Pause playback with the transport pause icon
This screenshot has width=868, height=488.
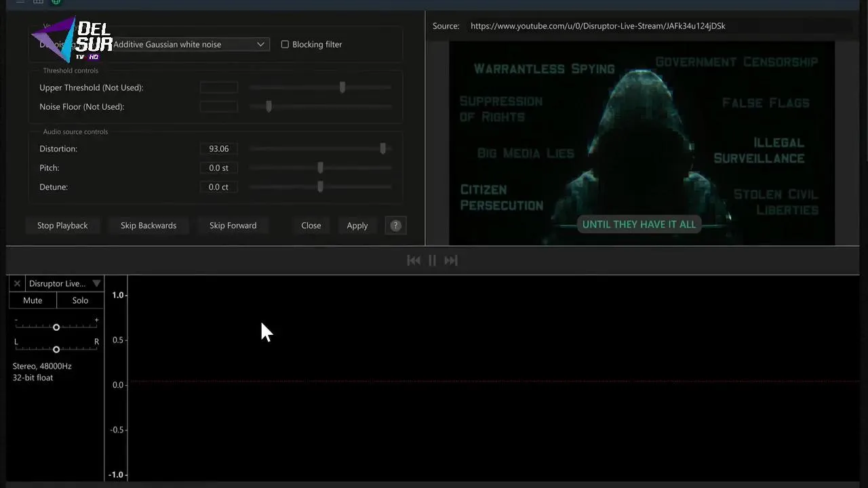tap(432, 260)
